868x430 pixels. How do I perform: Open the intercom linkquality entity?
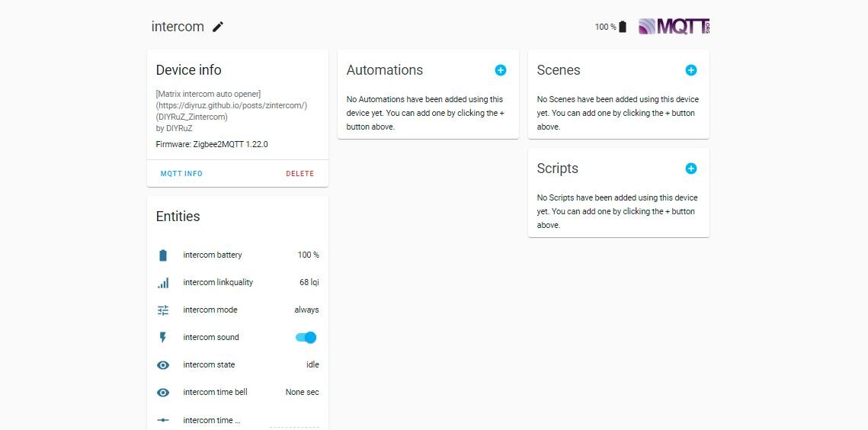218,283
